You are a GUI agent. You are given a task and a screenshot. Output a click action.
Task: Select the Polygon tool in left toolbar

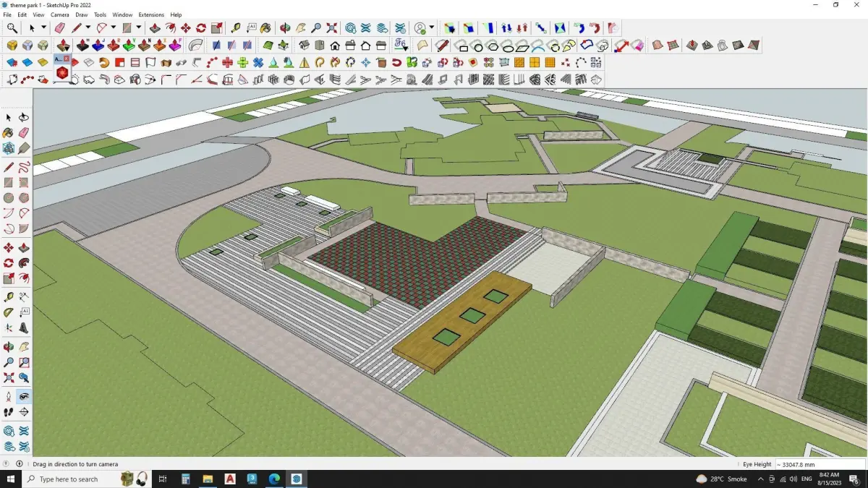tap(24, 198)
